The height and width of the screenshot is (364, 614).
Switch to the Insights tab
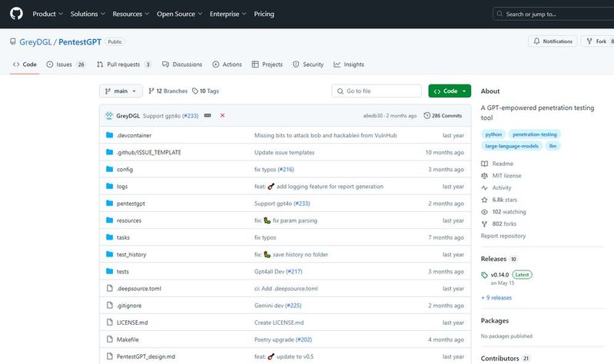[349, 65]
